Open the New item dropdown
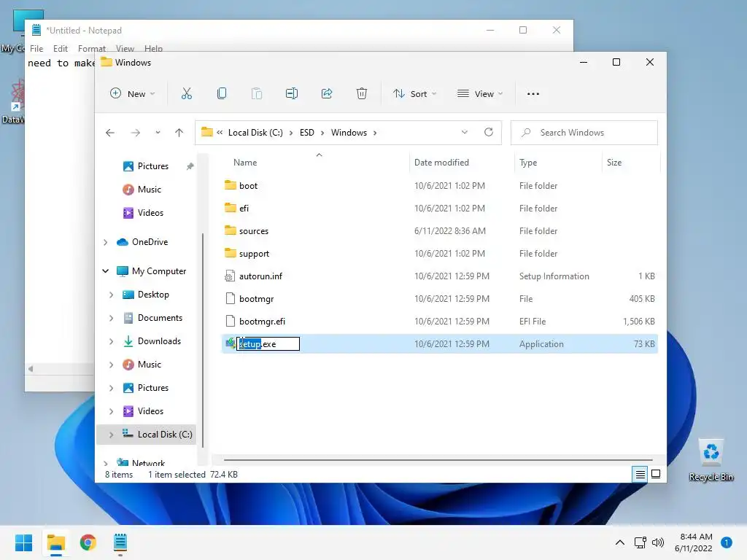Screen dimensions: 747x560 coord(133,94)
